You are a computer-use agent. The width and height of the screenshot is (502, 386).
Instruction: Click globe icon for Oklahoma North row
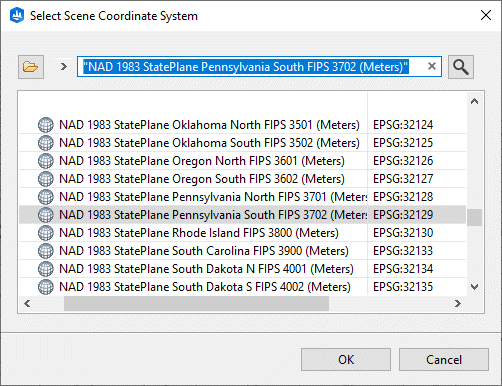coord(45,125)
